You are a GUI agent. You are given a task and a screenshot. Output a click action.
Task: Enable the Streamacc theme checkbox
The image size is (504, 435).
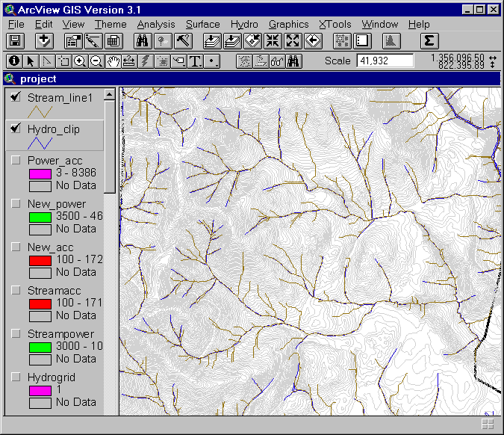pos(16,290)
